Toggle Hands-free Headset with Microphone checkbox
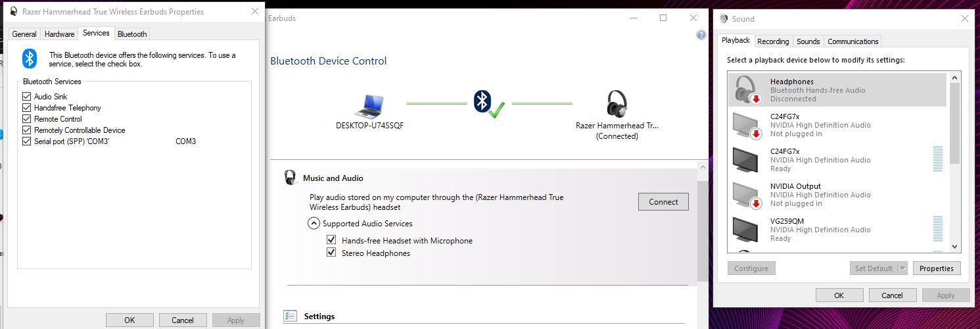 (331, 240)
